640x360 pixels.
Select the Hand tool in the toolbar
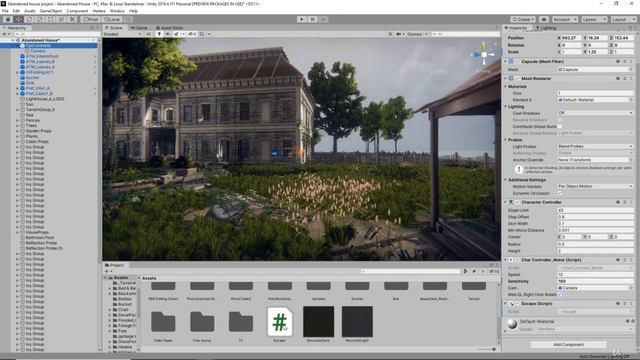(x=8, y=19)
